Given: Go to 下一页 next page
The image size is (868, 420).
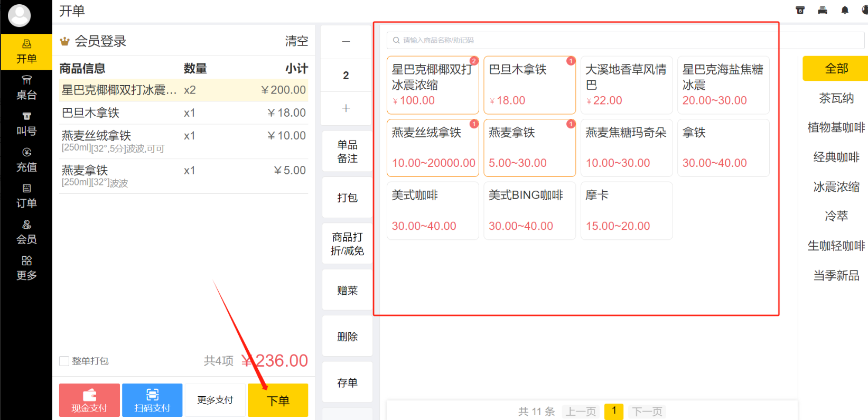Looking at the screenshot, I should [x=647, y=412].
